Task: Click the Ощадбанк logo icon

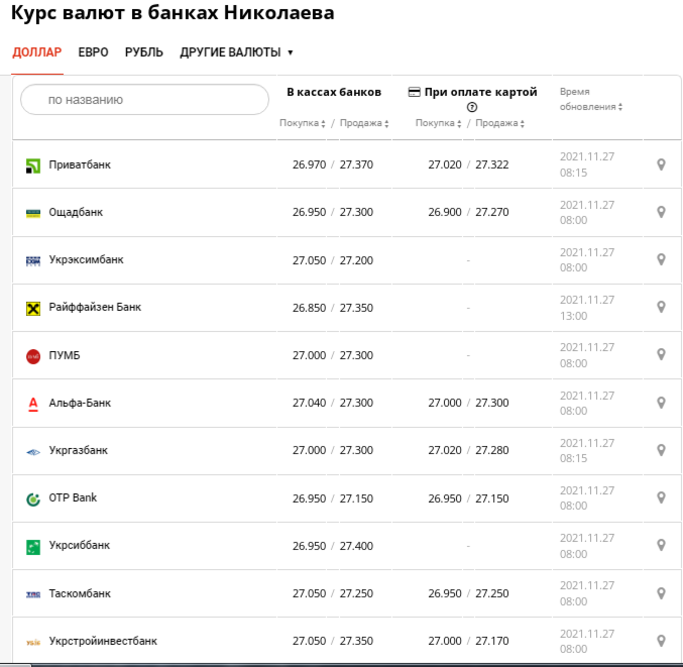Action: 33,213
